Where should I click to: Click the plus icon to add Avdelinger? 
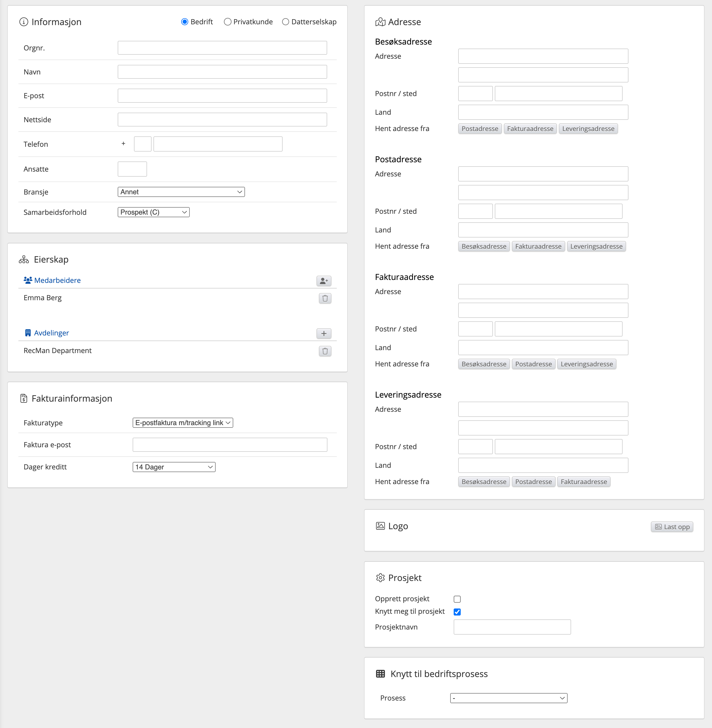(323, 334)
